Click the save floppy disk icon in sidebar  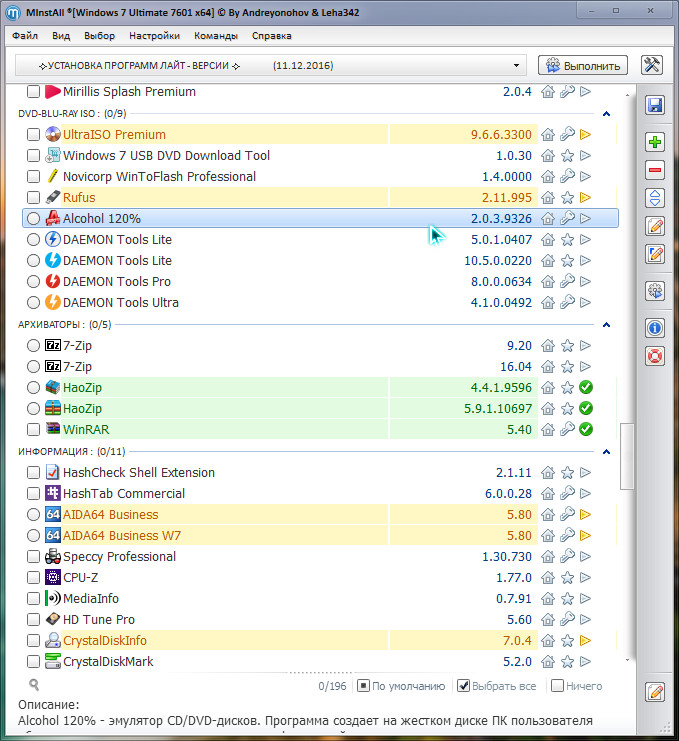point(655,105)
